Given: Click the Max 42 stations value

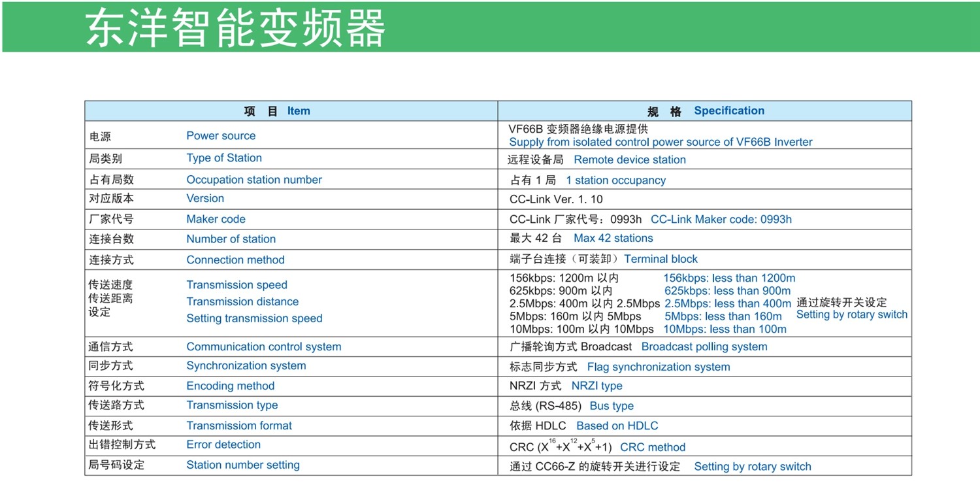Looking at the screenshot, I should (x=613, y=239).
